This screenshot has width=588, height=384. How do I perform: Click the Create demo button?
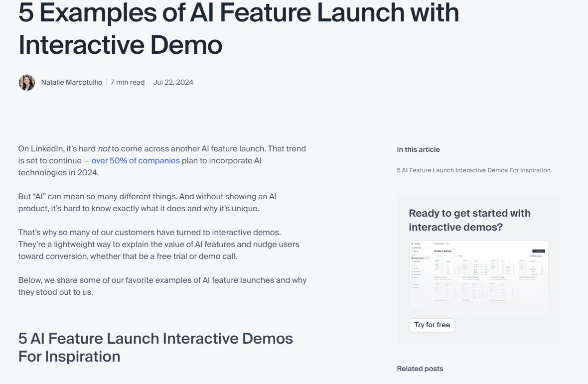pos(538,251)
